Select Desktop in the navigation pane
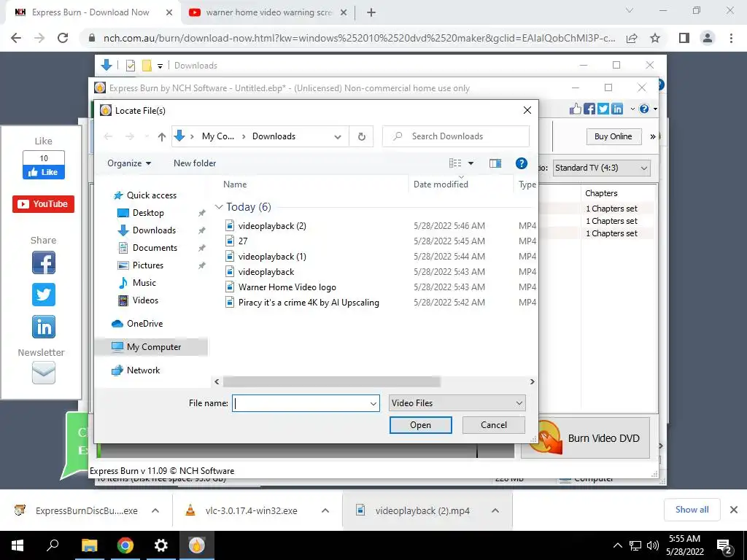 (x=148, y=213)
